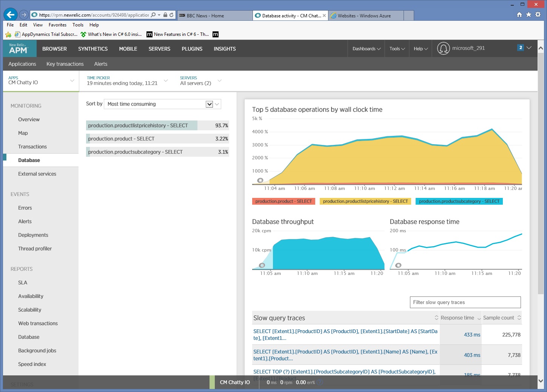Click the add to favorites bar icon
The width and height of the screenshot is (547, 392).
[8, 34]
